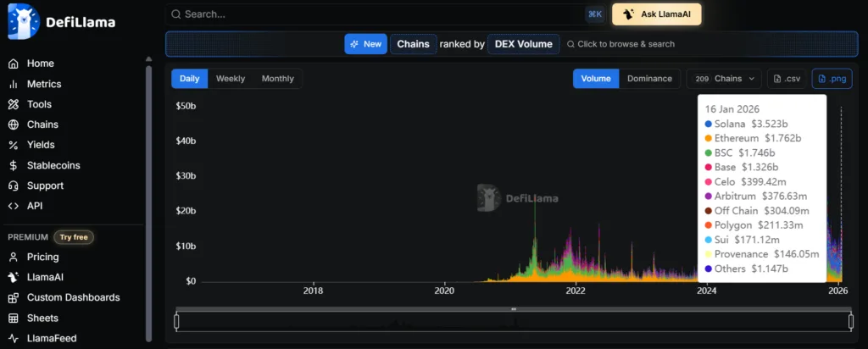
Task: Click the LlamaAI llama icon in sidebar
Action: tap(14, 277)
